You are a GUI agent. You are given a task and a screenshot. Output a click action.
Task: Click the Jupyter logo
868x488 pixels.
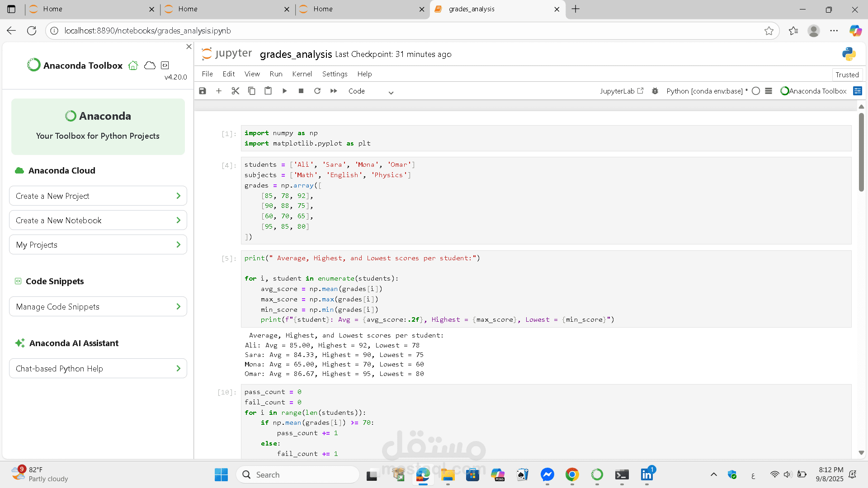[x=226, y=54]
